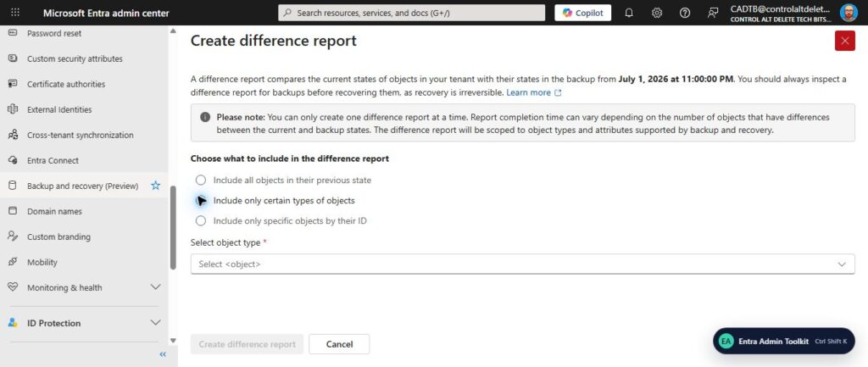This screenshot has width=868, height=367.
Task: Open the feedback icon in header
Action: tap(713, 13)
